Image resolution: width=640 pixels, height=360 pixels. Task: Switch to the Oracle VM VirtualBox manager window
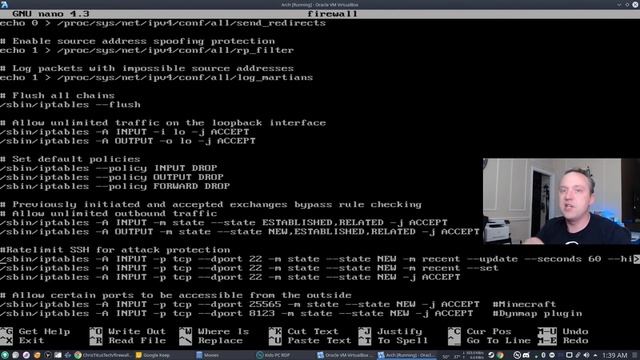click(x=345, y=355)
